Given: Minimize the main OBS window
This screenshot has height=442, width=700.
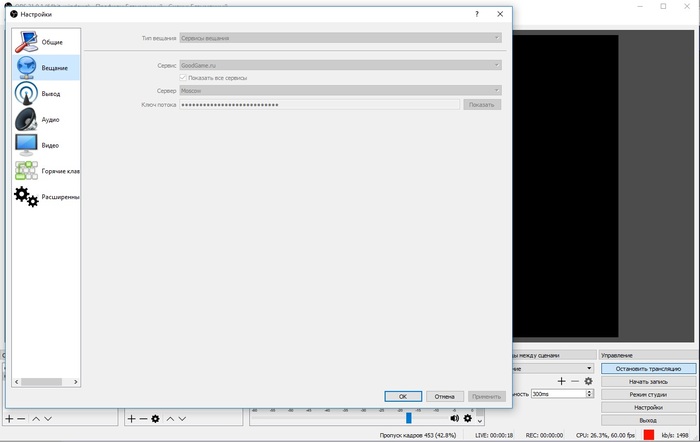Looking at the screenshot, I should (641, 6).
